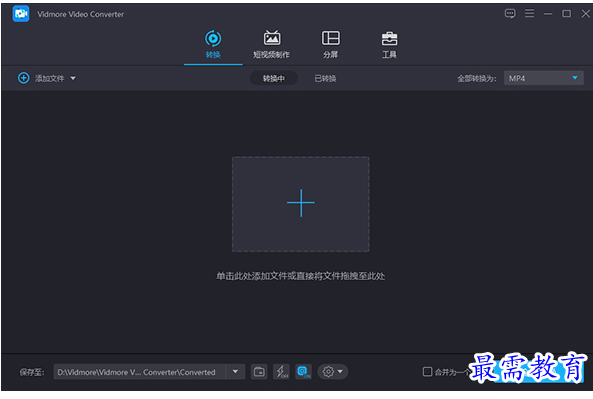Close the Vidmore Video Converter window

pos(585,14)
